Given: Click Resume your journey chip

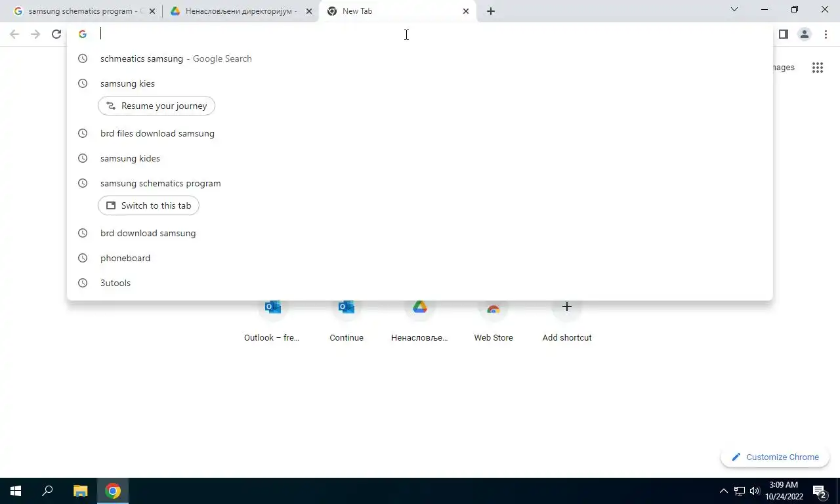Looking at the screenshot, I should [x=156, y=106].
